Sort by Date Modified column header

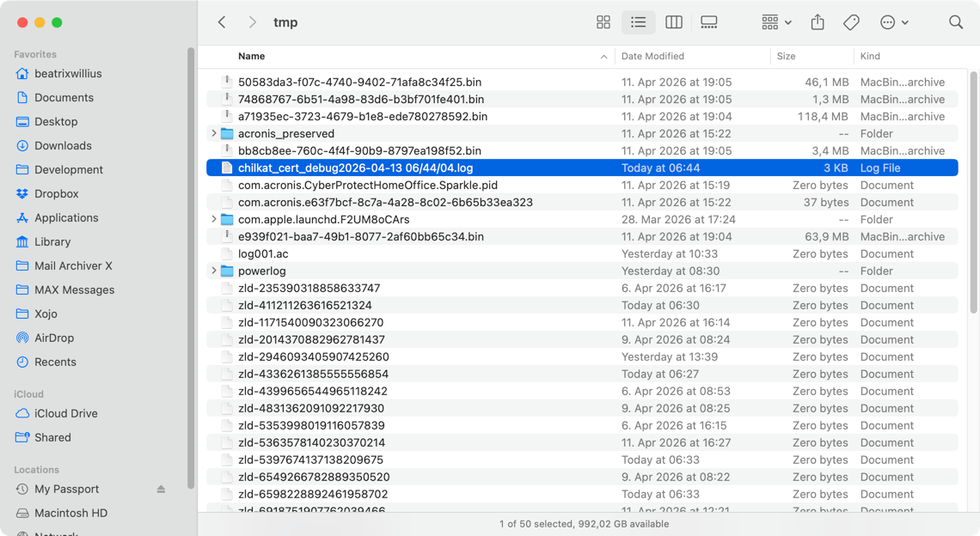click(652, 56)
